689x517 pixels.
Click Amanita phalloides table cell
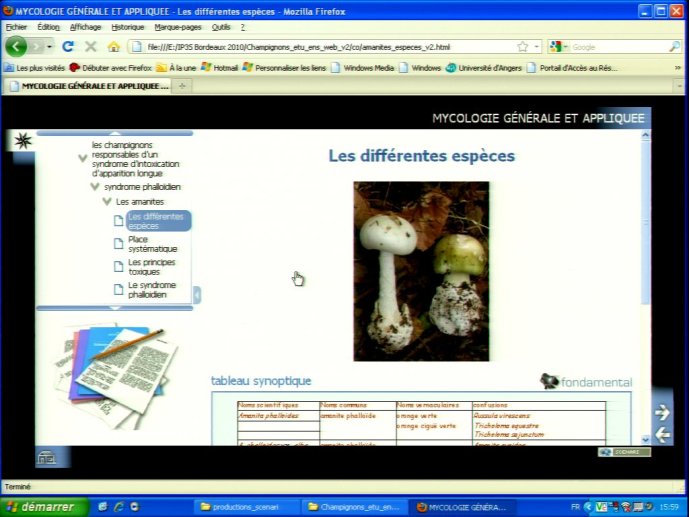coord(278,416)
